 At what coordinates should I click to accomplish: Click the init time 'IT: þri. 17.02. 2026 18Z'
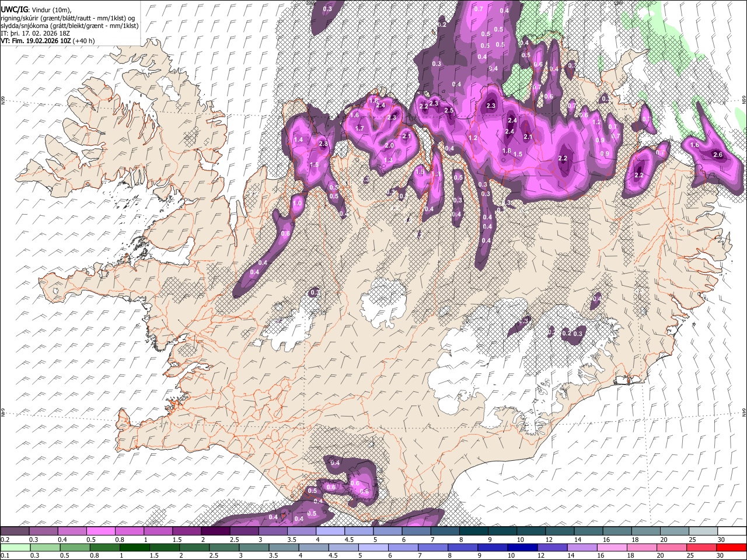click(36, 33)
